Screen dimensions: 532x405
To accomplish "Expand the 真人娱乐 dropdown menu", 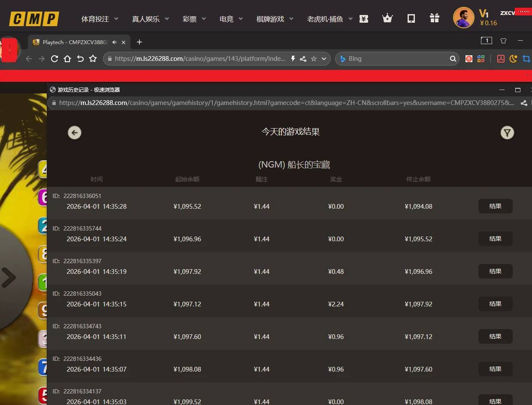I will point(150,19).
